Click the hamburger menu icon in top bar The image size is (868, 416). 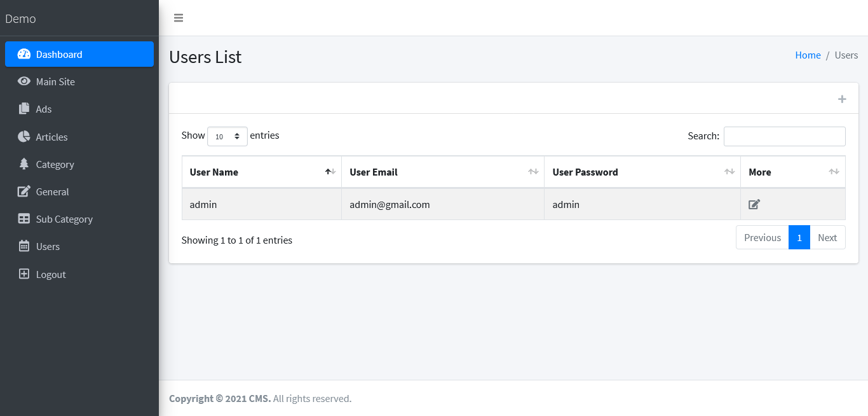point(179,18)
